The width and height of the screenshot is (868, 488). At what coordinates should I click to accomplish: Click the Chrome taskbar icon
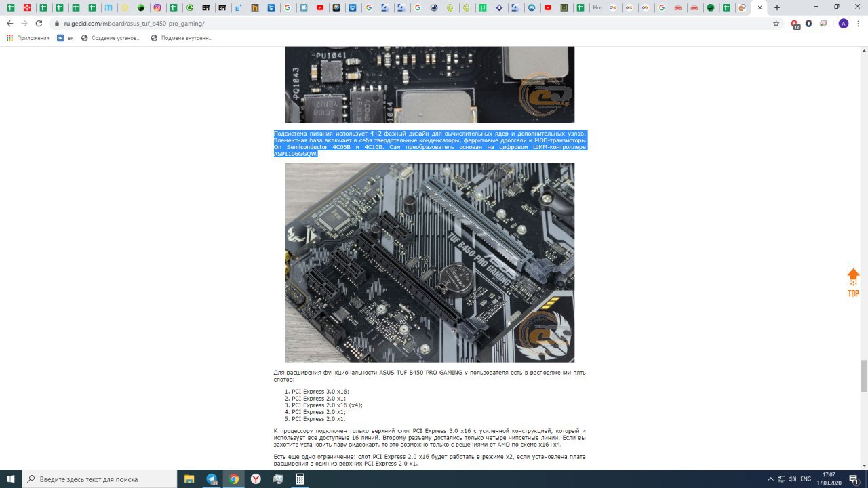tap(234, 479)
